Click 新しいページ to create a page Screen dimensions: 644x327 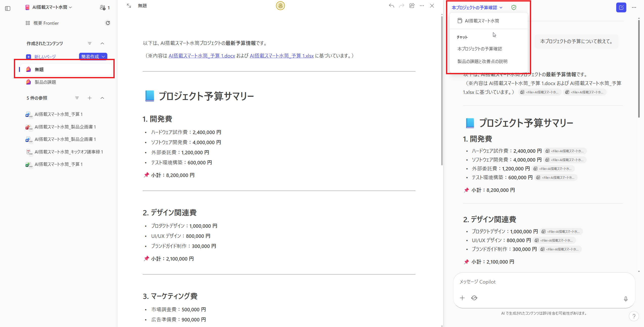tap(45, 56)
